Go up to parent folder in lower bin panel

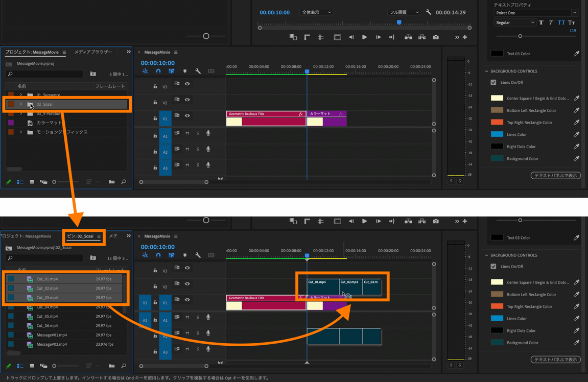tap(9, 248)
